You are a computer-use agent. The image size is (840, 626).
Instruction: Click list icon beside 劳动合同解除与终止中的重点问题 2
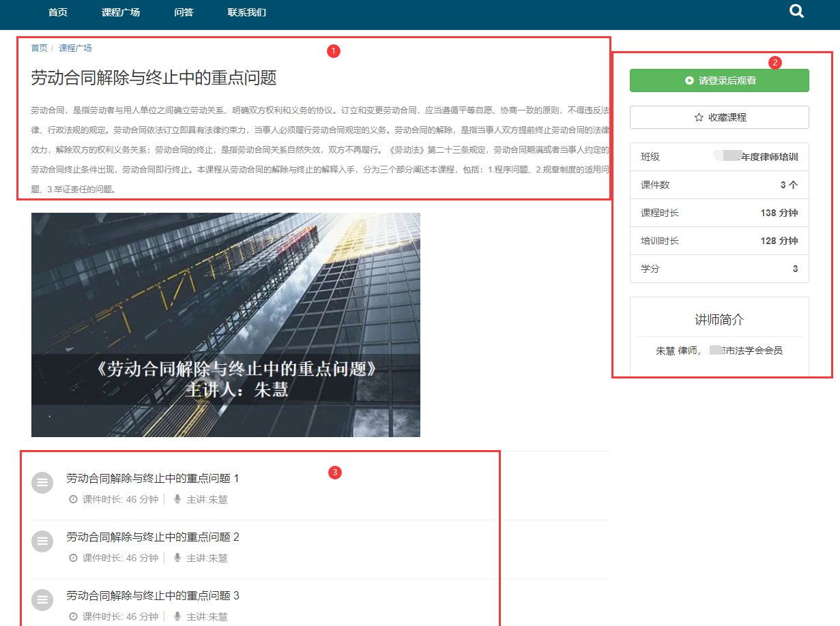point(42,541)
